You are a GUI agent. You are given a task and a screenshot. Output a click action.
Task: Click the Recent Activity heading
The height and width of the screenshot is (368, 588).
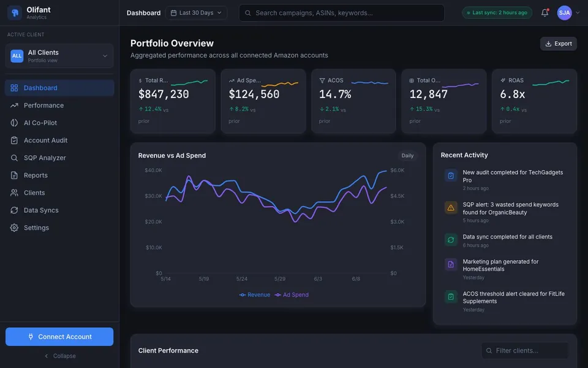point(464,155)
